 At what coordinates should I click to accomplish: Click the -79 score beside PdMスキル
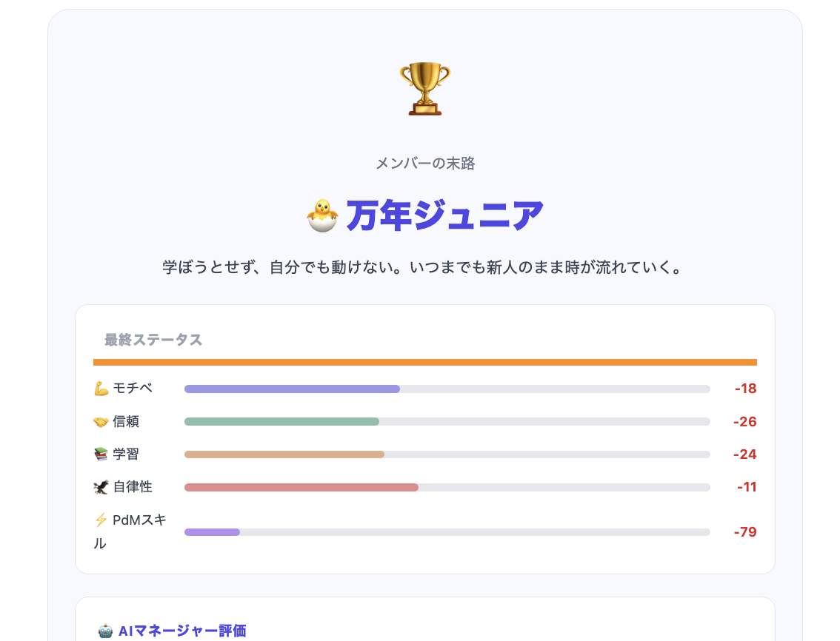click(746, 531)
